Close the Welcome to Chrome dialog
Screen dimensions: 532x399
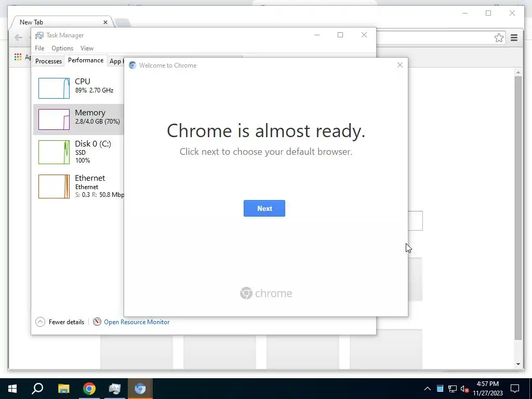[400, 65]
